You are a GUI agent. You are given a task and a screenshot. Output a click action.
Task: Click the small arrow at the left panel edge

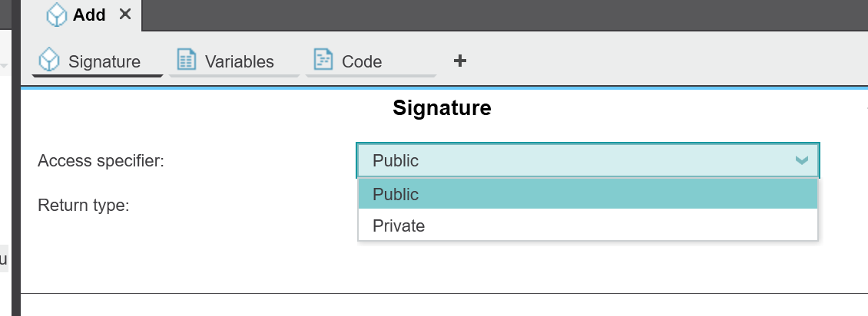(x=3, y=66)
